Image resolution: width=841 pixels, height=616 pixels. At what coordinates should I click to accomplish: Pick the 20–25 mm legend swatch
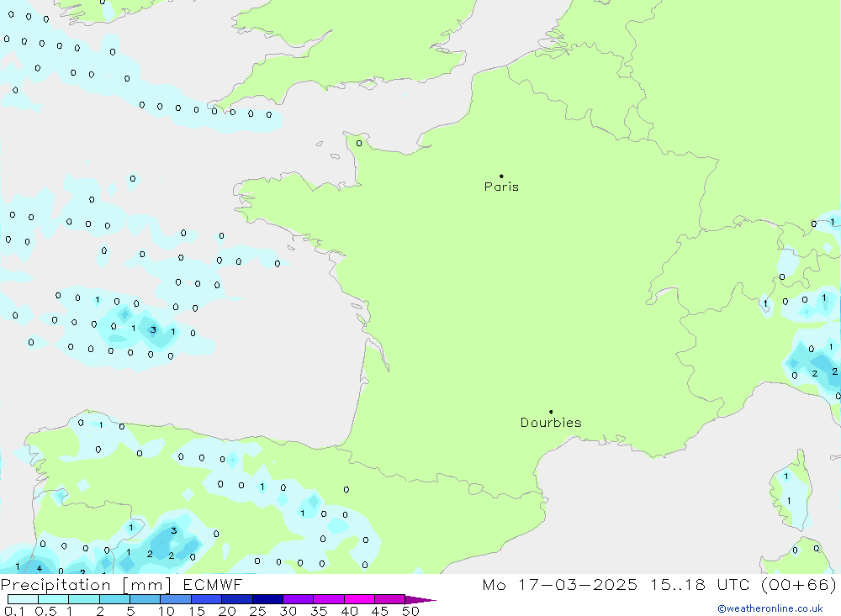point(237,599)
